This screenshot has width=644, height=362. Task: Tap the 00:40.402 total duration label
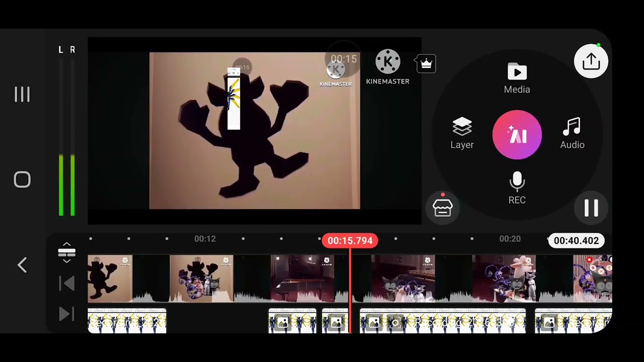pyautogui.click(x=576, y=241)
